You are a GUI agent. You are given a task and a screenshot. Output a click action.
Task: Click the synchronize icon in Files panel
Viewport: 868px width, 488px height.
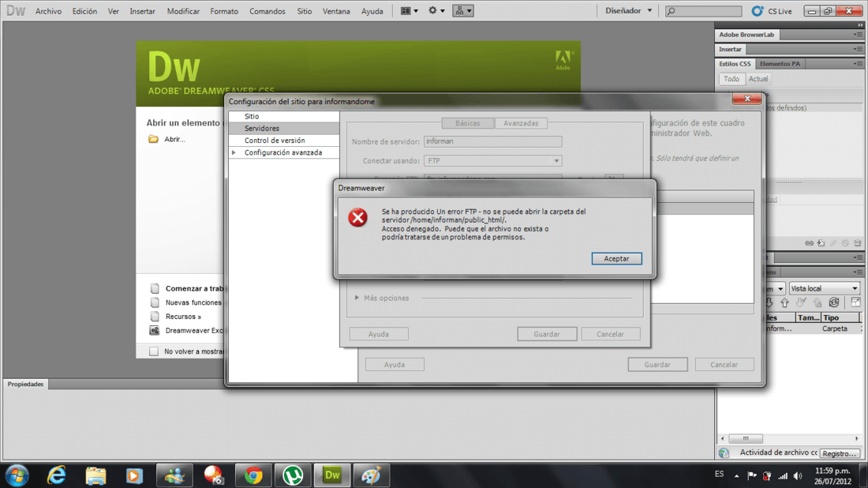pyautogui.click(x=834, y=302)
